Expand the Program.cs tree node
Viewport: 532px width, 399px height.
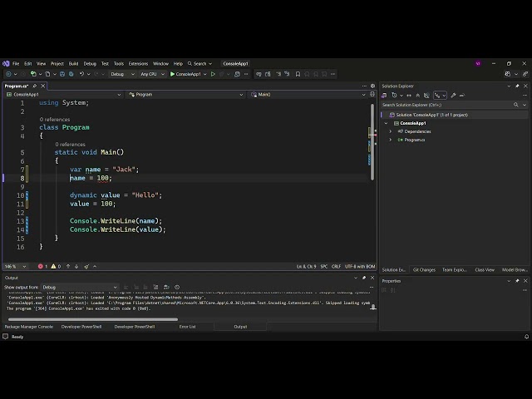(390, 140)
